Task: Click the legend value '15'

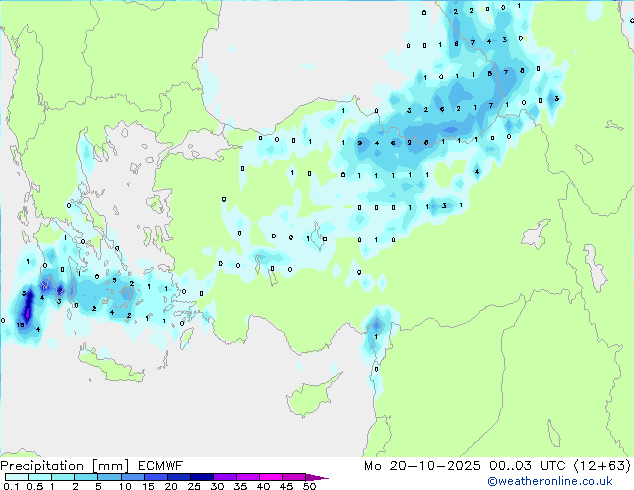Action: coord(148,486)
